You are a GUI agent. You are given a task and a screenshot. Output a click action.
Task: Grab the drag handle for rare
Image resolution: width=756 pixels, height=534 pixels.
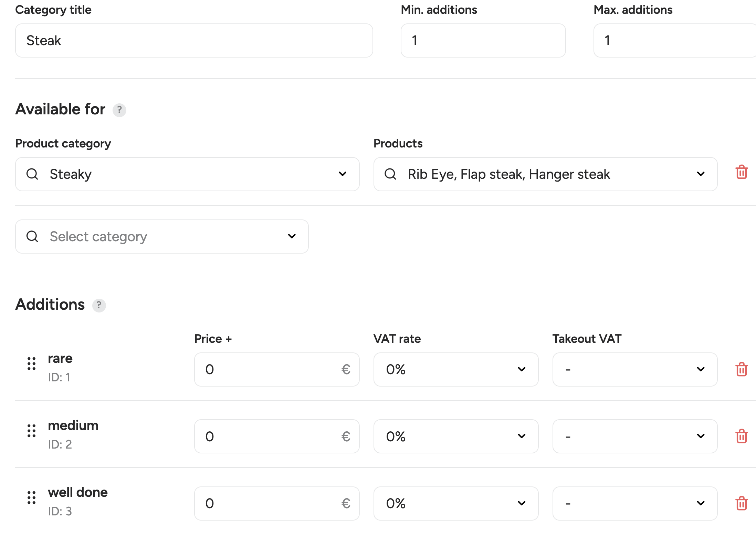[x=32, y=364]
